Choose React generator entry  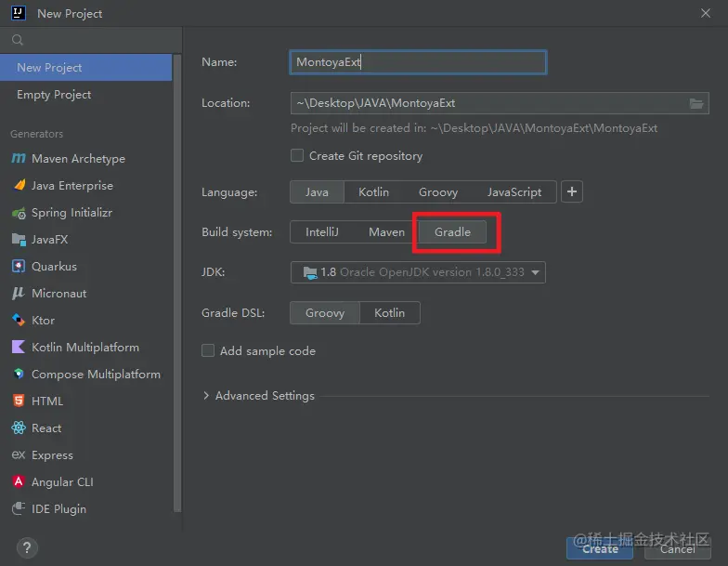(85, 428)
